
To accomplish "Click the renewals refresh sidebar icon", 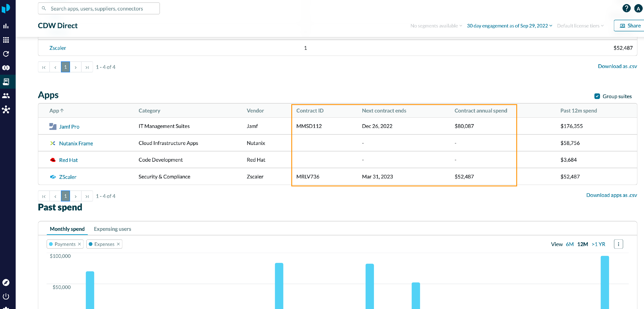I will point(6,54).
